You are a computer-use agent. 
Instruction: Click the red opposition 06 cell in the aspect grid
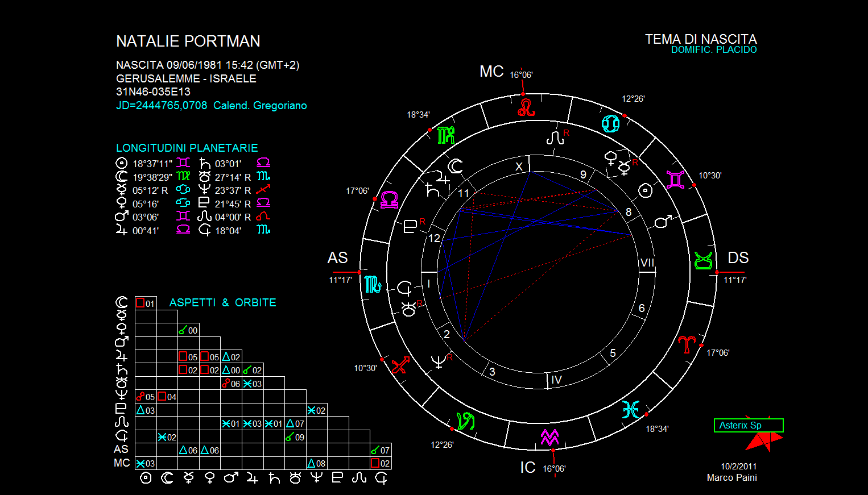[232, 384]
